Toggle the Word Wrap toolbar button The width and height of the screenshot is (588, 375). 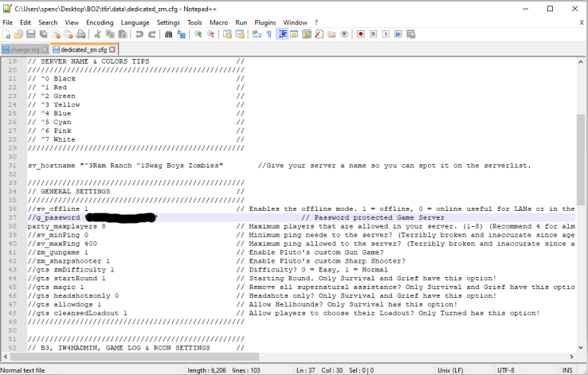[x=257, y=34]
